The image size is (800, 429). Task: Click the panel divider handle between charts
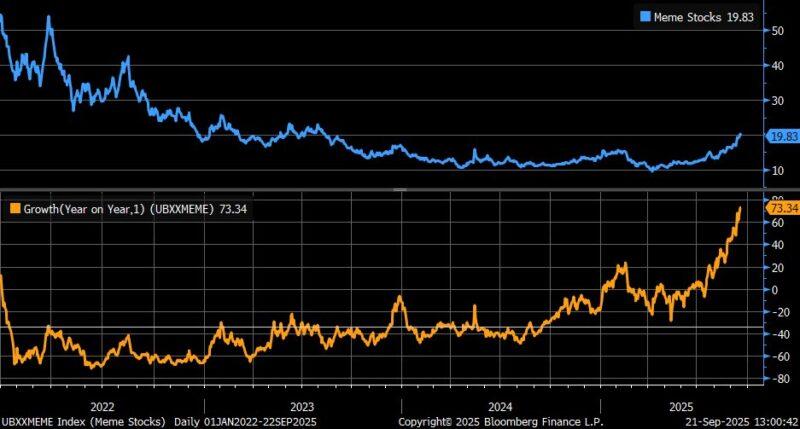point(400,189)
